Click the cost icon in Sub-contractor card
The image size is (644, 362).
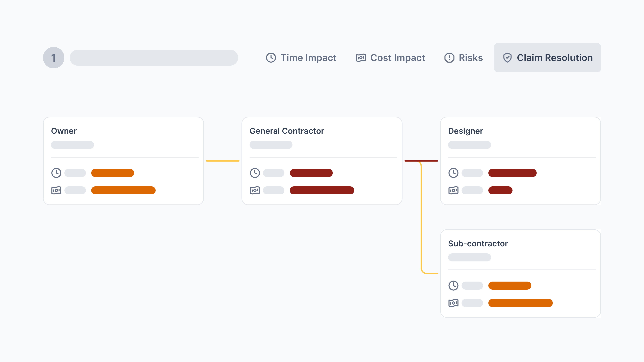click(x=453, y=303)
